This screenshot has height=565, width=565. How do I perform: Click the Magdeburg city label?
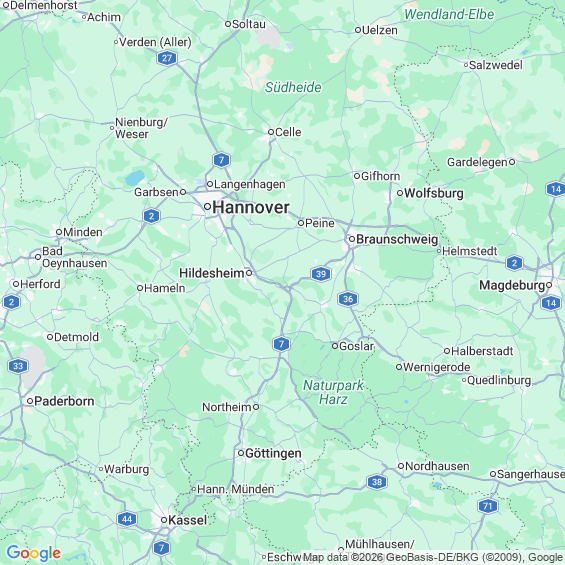click(x=512, y=285)
